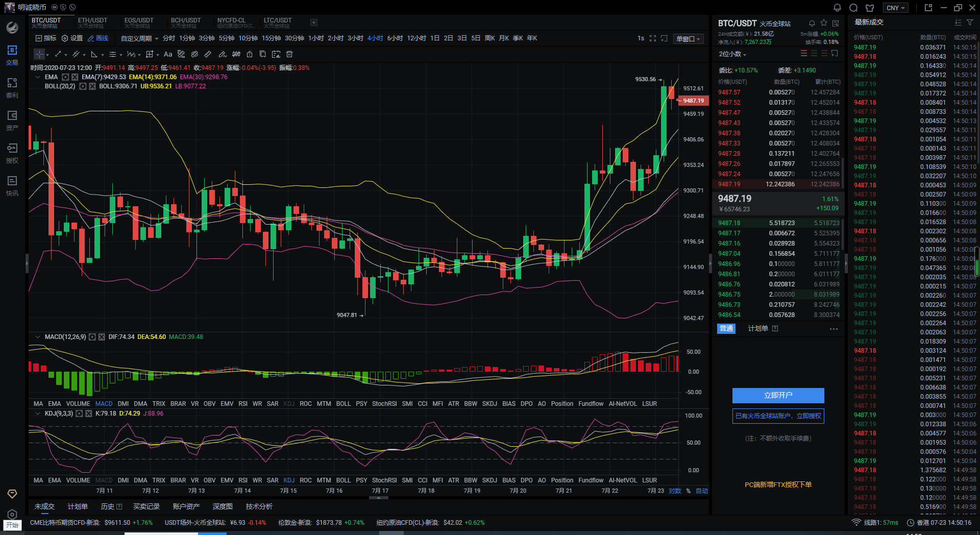Click the price alert bell icon

812,23
